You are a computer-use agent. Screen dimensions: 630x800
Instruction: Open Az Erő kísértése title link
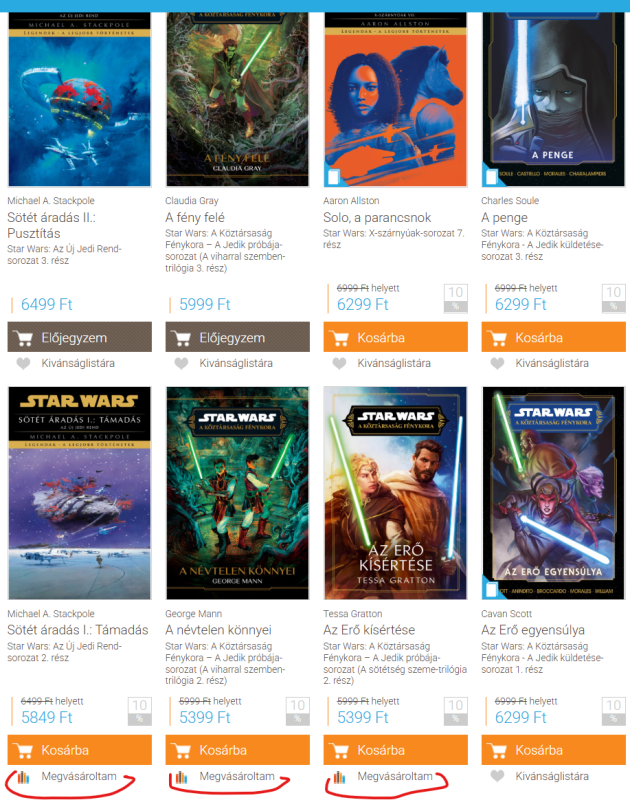(x=369, y=630)
